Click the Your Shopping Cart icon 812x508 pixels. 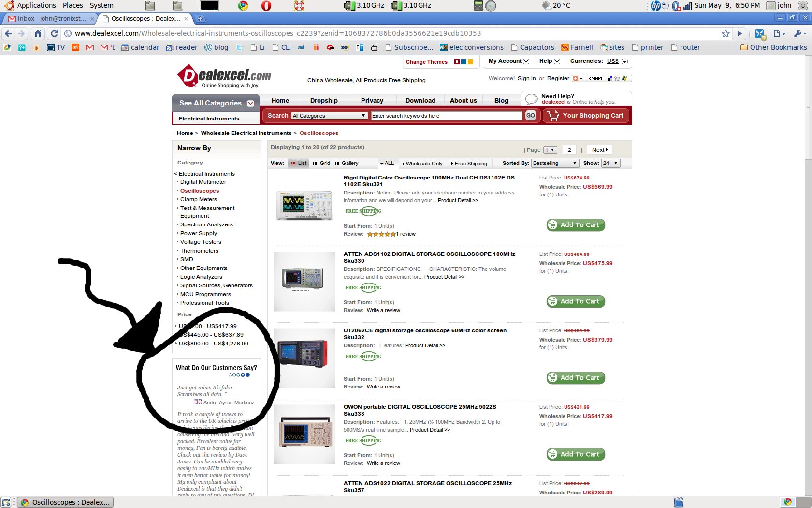tap(552, 115)
